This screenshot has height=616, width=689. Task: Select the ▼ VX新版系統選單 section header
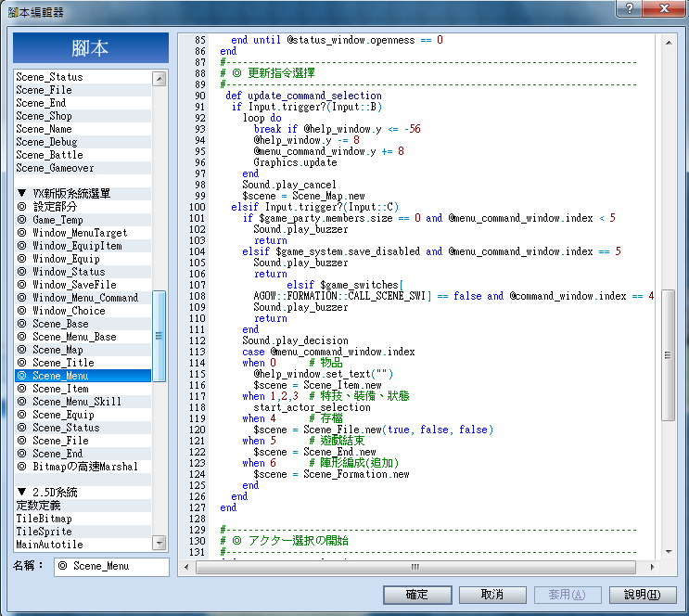pos(83,194)
